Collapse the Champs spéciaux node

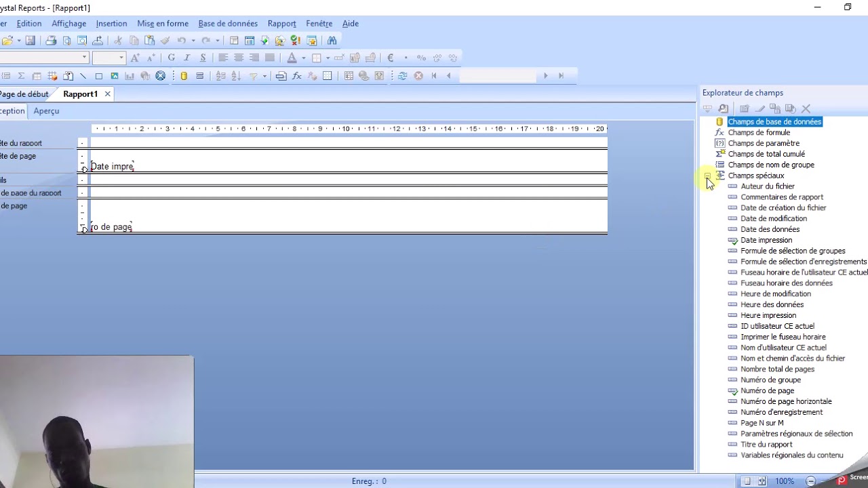(x=708, y=176)
